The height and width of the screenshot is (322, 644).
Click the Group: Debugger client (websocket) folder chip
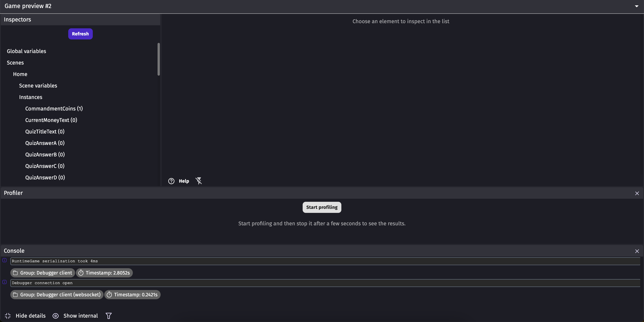(57, 295)
